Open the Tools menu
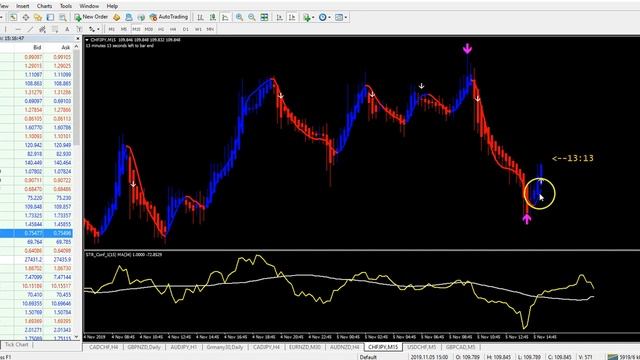The width and height of the screenshot is (640, 360). 66,6
